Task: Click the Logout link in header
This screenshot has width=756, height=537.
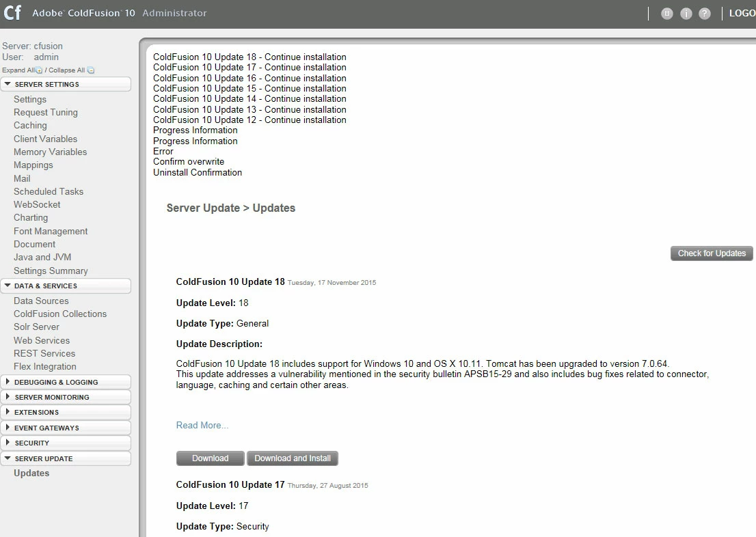Action: point(742,13)
